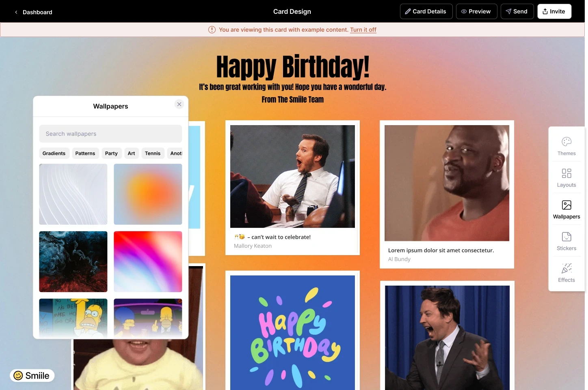588x390 pixels.
Task: Filter wallpapers by Party
Action: click(111, 153)
